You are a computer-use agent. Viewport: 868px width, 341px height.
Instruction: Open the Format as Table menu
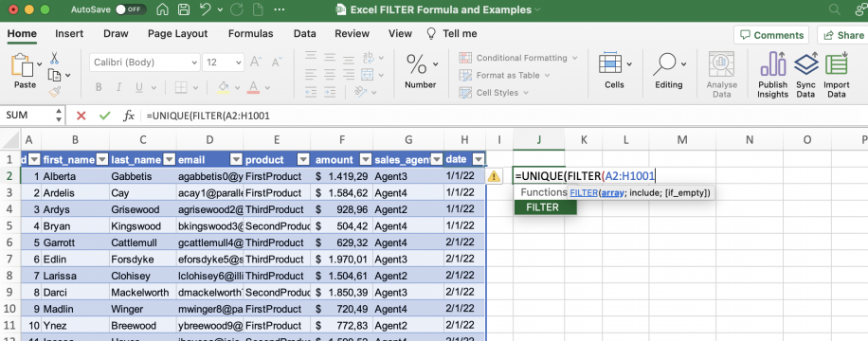pos(505,75)
